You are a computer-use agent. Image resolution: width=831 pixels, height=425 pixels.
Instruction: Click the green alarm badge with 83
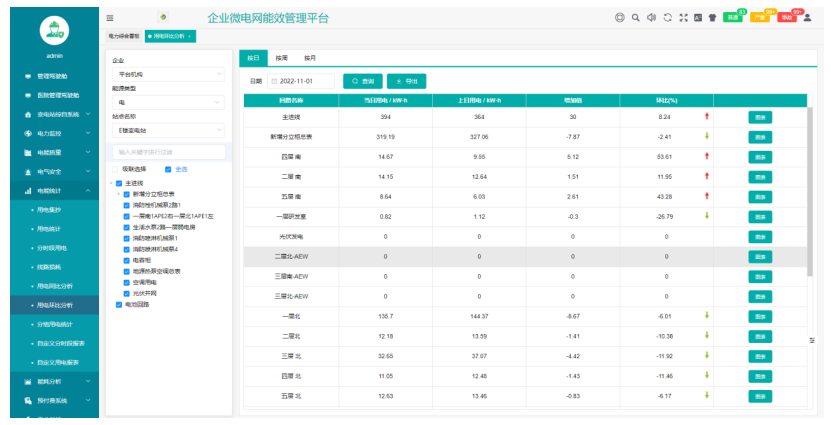pyautogui.click(x=733, y=17)
